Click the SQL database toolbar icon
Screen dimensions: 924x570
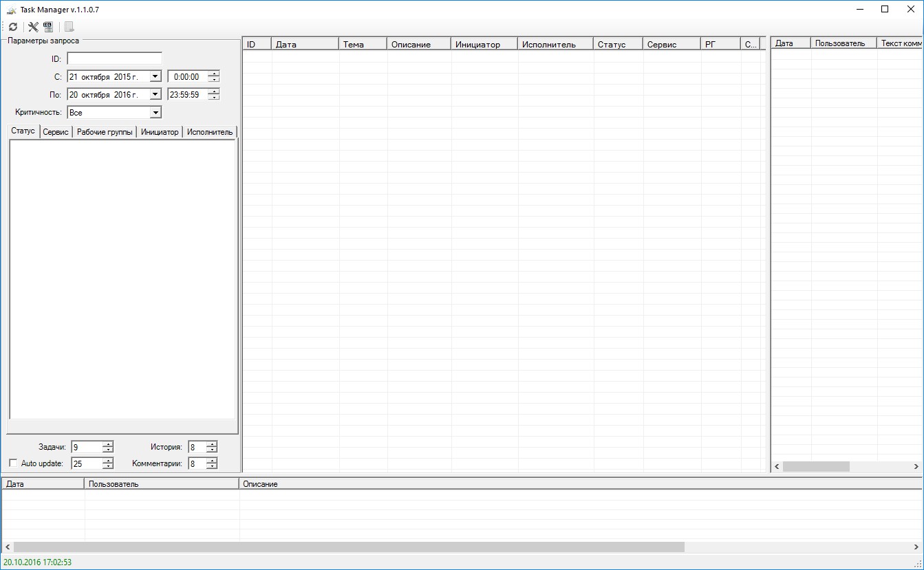48,27
